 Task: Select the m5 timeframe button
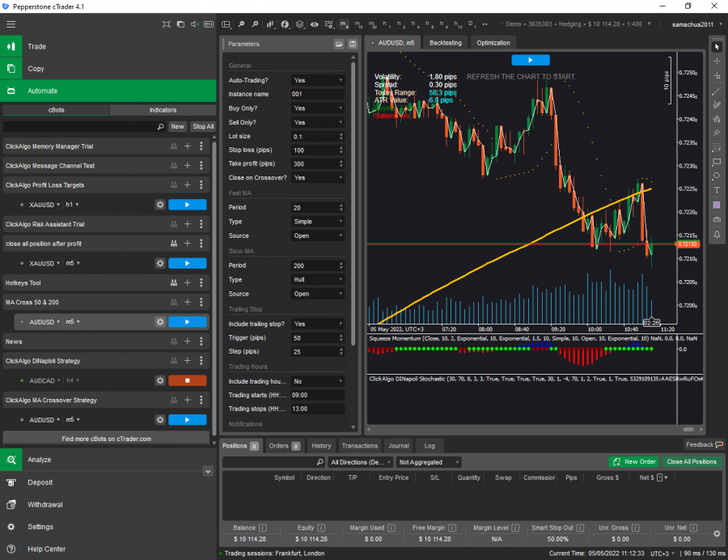click(343, 24)
